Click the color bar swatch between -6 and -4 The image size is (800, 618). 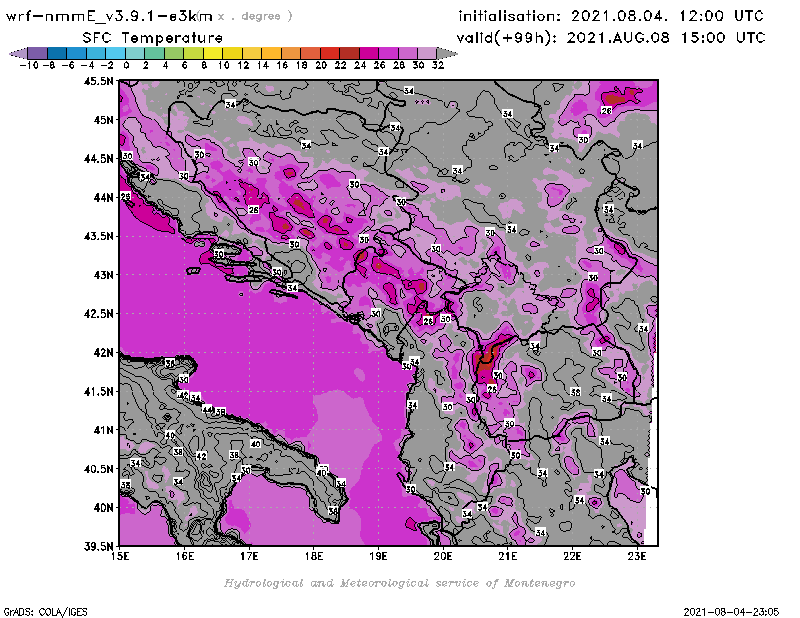77,53
